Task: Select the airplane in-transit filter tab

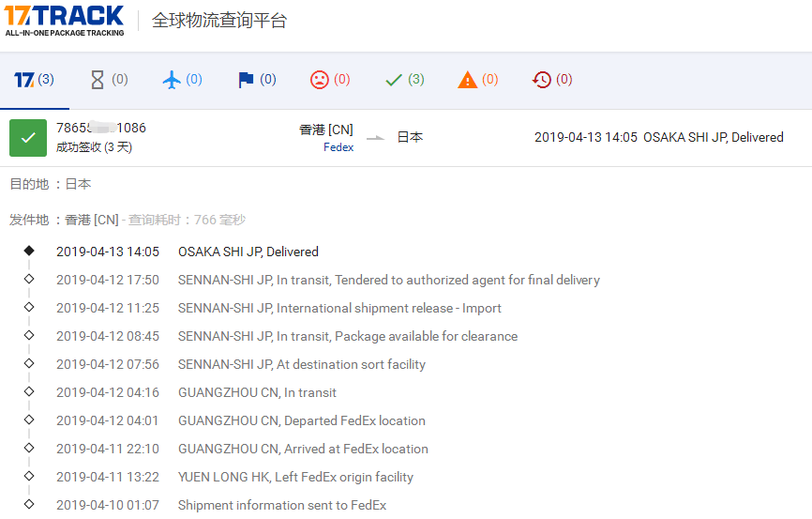Action: click(x=182, y=80)
